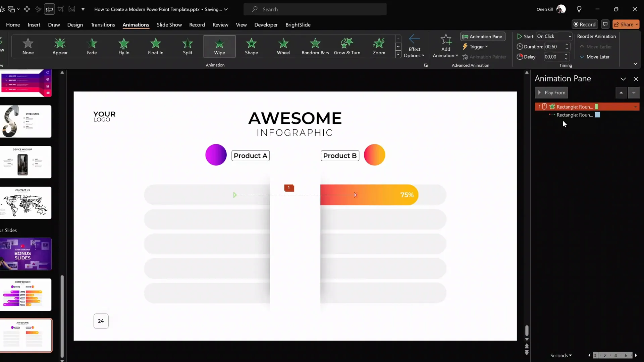Move animation down with pane arrow
The width and height of the screenshot is (644, 362).
coord(634,93)
